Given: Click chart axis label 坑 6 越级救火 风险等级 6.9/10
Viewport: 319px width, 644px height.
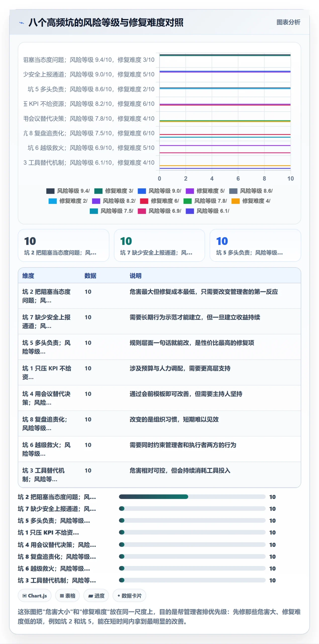Looking at the screenshot, I should (91, 148).
